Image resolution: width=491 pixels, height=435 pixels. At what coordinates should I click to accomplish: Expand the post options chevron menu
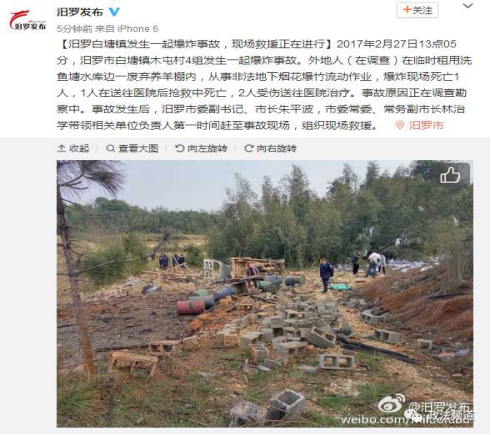coord(468,6)
